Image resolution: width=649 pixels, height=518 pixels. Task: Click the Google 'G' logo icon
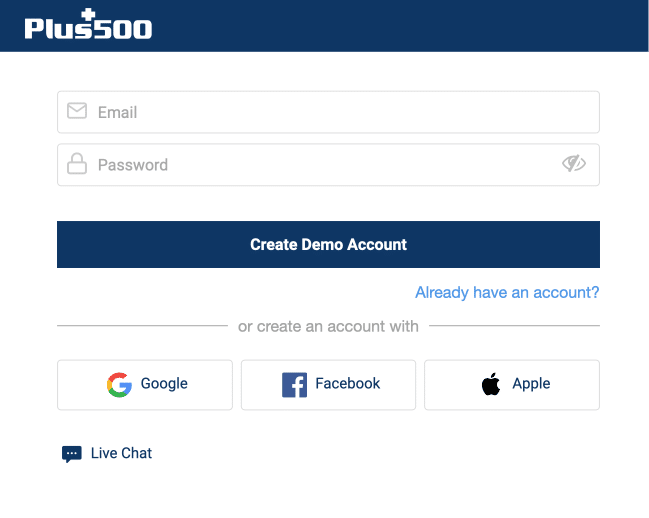point(119,385)
